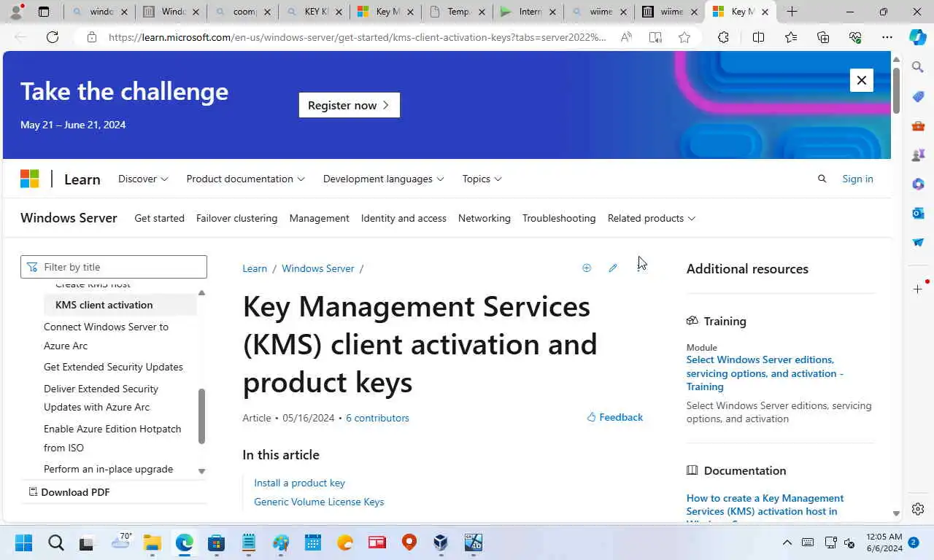Open the Windows Start menu
934x560 pixels.
[23, 542]
